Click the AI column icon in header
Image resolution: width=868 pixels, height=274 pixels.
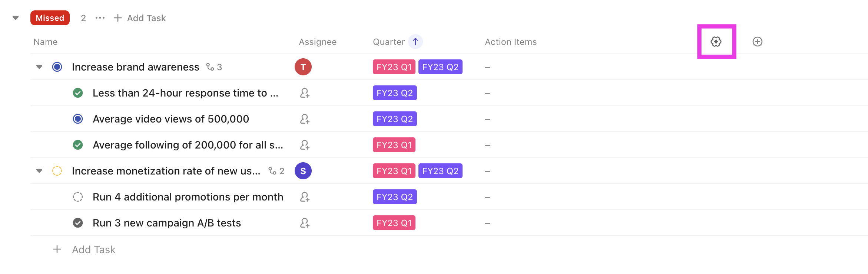click(x=716, y=42)
